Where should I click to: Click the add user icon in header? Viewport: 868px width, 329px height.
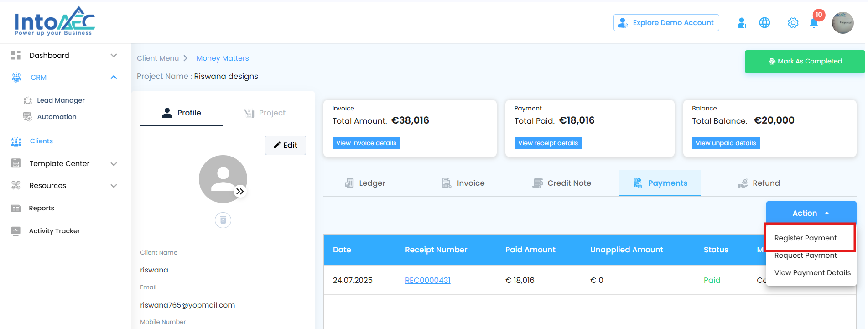[742, 23]
